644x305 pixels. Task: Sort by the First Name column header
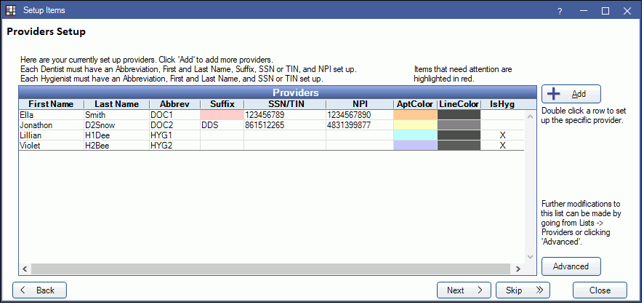(x=51, y=104)
